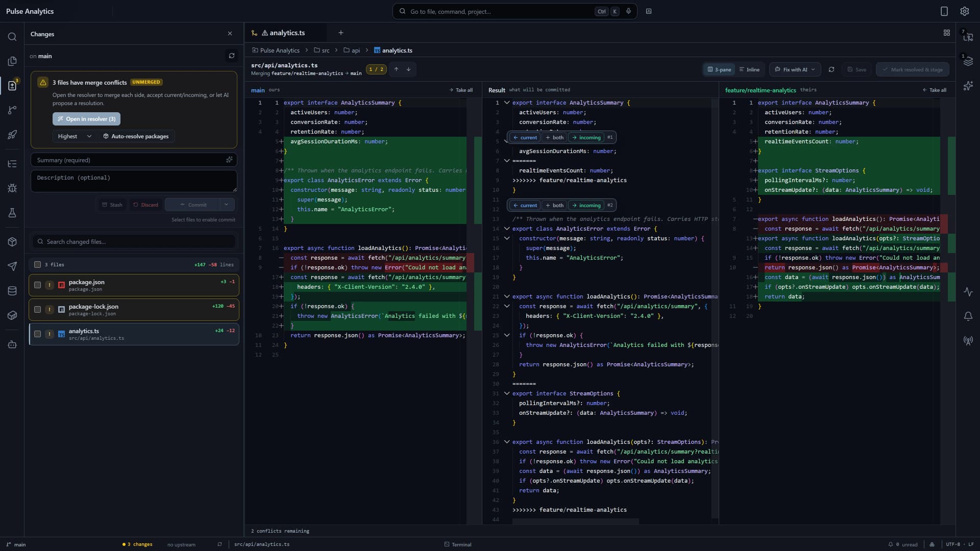Take all changes from feature/realtime-analytics pane
Image resolution: width=980 pixels, height=551 pixels.
click(934, 90)
